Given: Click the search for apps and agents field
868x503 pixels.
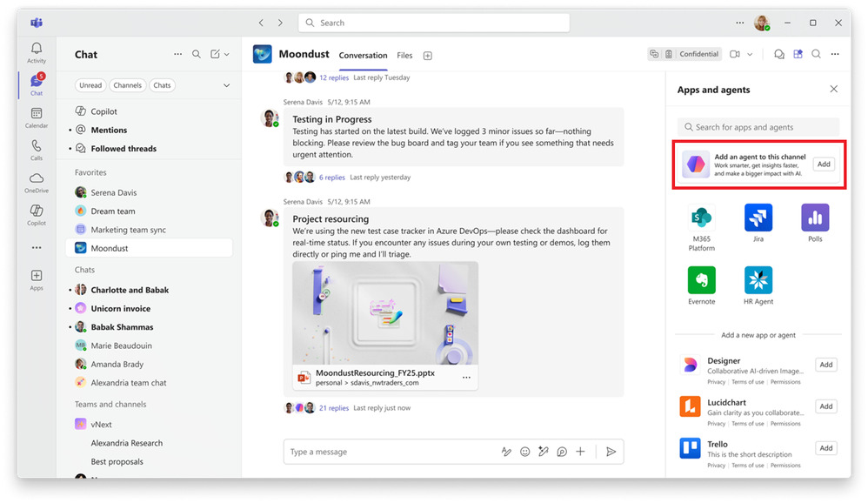Looking at the screenshot, I should pos(758,127).
